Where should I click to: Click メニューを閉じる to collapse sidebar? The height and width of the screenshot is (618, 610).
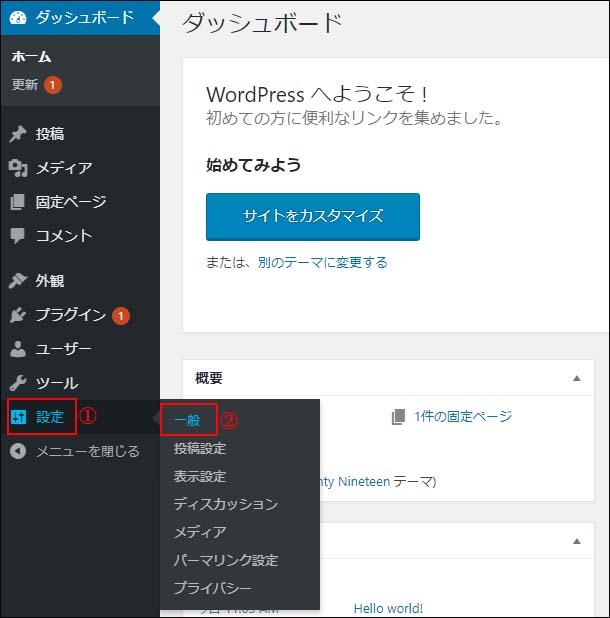coord(88,451)
